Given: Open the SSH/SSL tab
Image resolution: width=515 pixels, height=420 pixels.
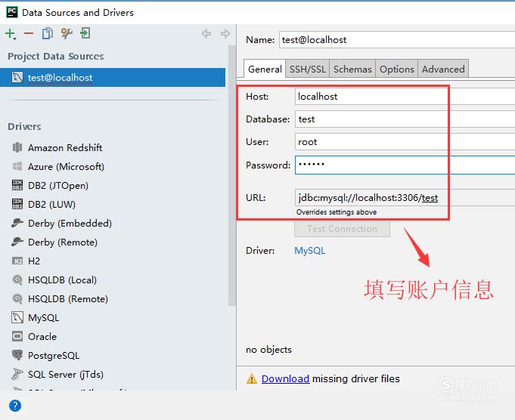Looking at the screenshot, I should click(308, 69).
